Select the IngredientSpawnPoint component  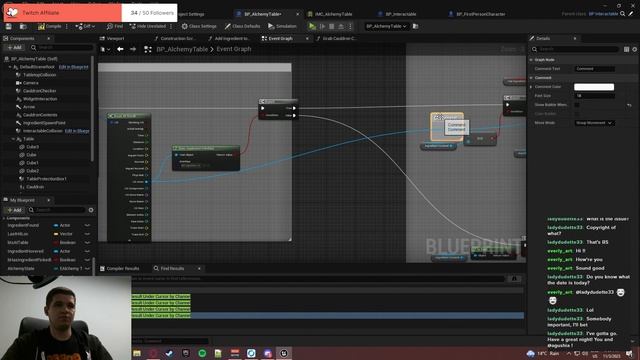coord(44,123)
